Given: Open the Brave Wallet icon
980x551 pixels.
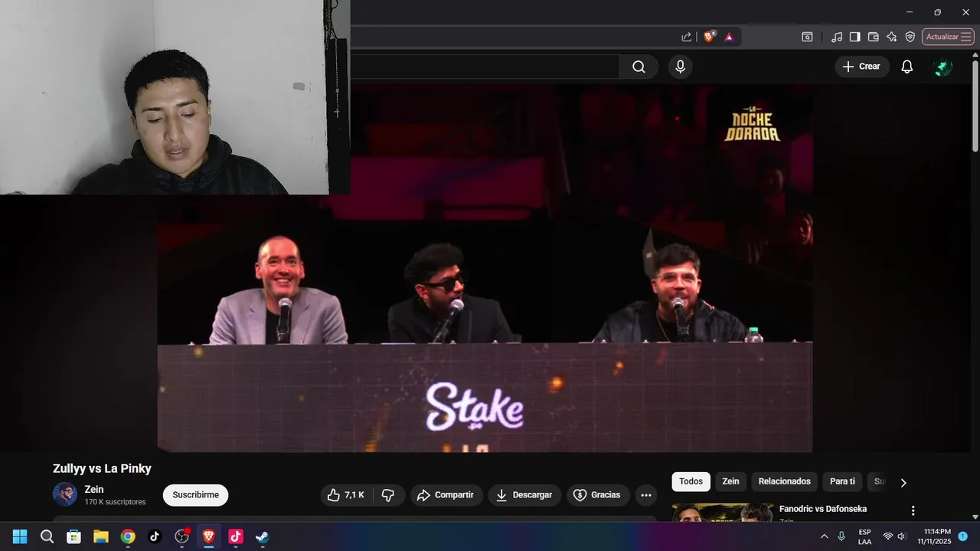Looking at the screenshot, I should pyautogui.click(x=874, y=37).
